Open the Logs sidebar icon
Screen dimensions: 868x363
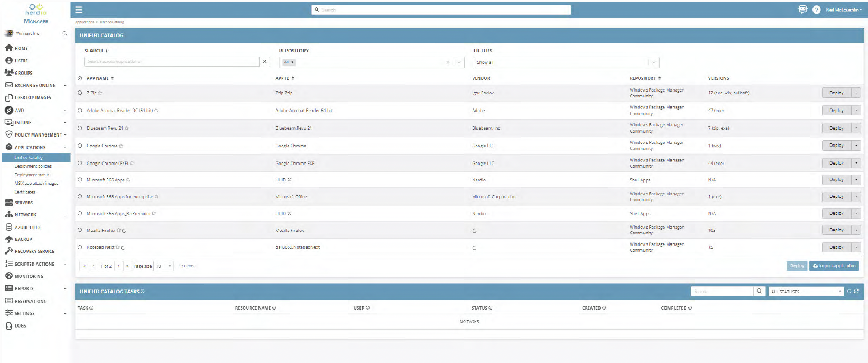9,325
